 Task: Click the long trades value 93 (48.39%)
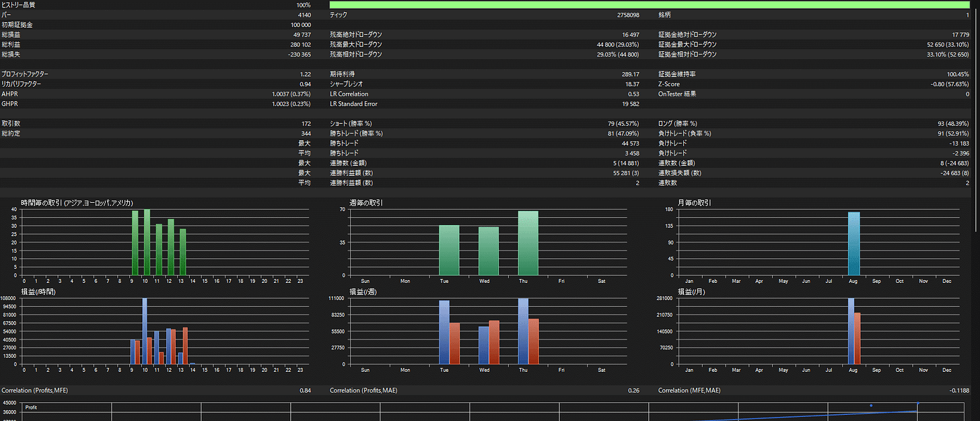954,124
